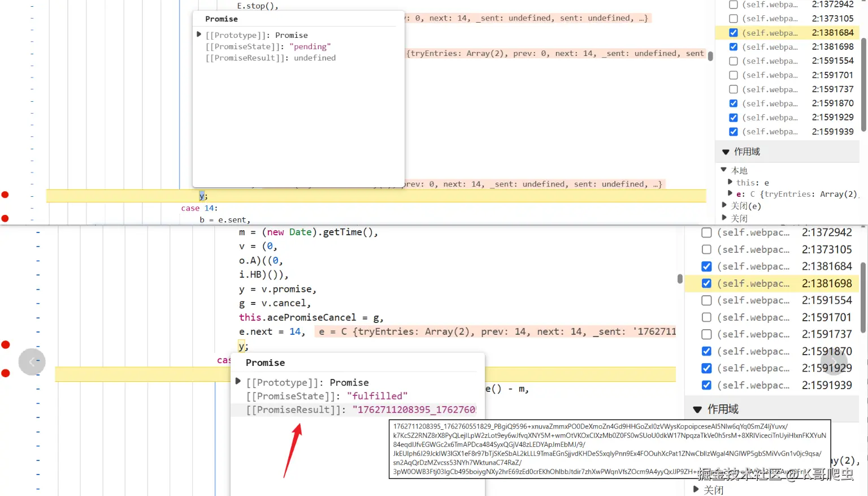
Task: Check lower panel breakpoint 2:1591701
Action: coord(706,317)
